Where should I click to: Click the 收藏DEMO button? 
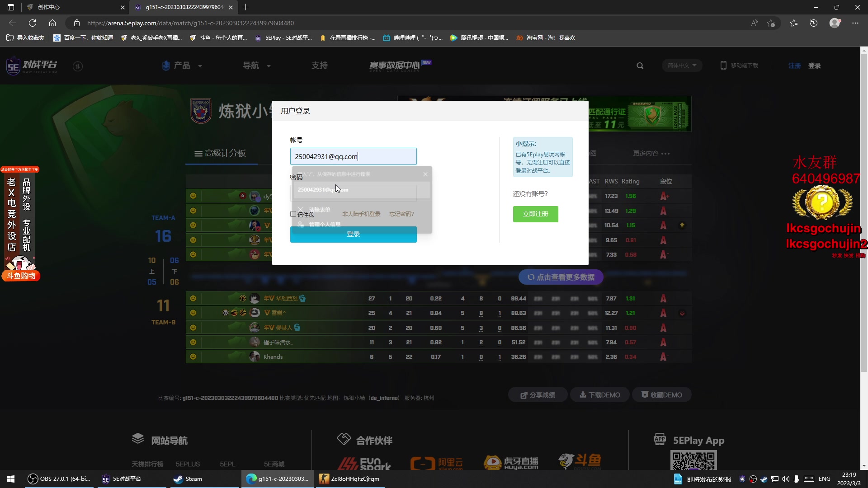(x=661, y=395)
